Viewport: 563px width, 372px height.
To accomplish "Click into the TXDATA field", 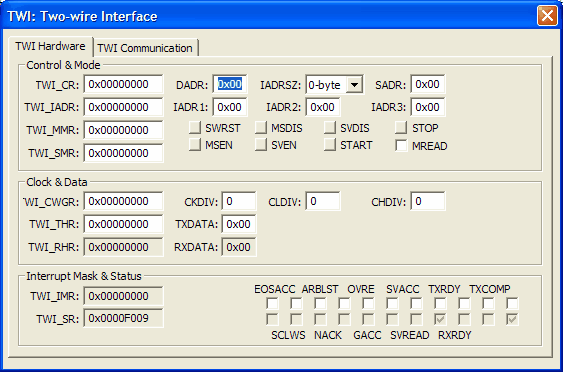I will coord(239,224).
